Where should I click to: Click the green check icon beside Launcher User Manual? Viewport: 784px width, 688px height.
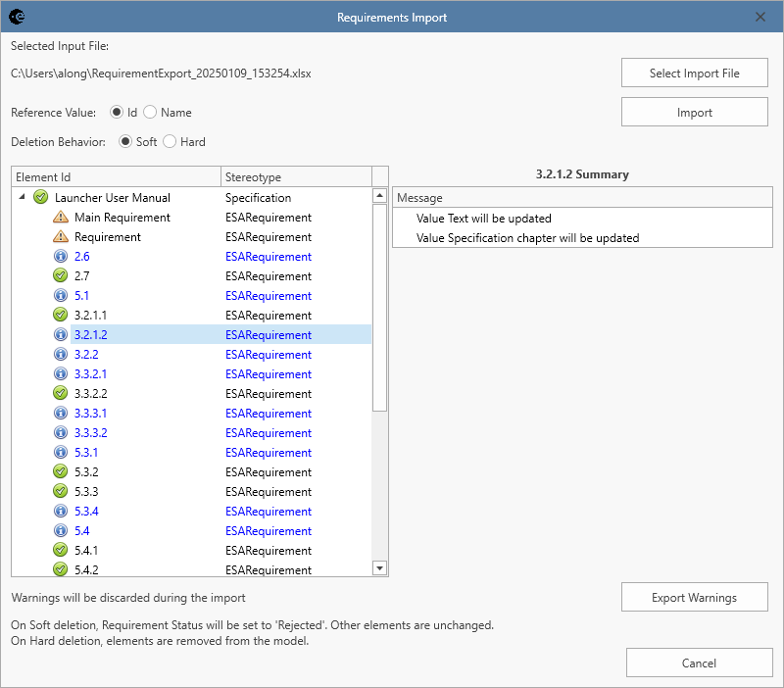point(40,197)
